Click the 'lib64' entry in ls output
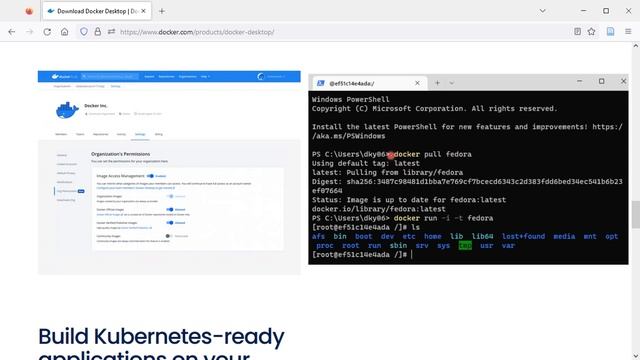The image size is (640, 360). click(x=482, y=236)
